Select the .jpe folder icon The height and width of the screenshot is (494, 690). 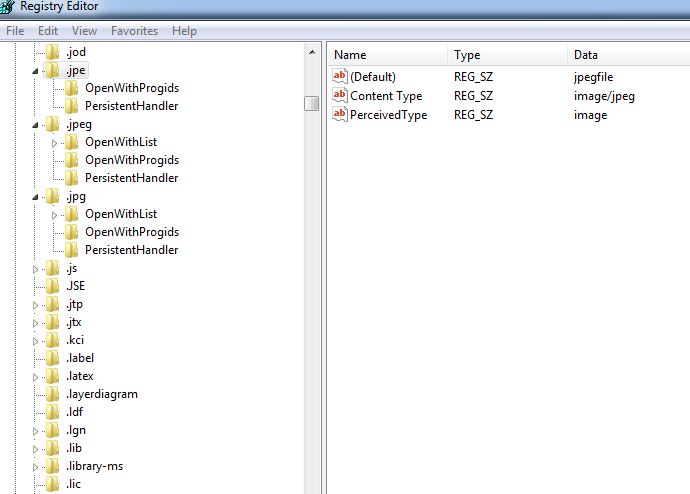click(x=52, y=70)
